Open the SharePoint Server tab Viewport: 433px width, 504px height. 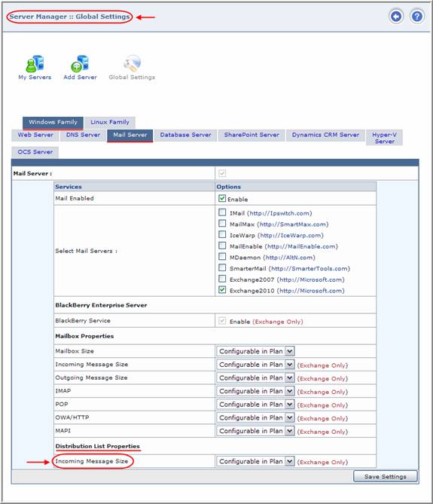(x=252, y=135)
